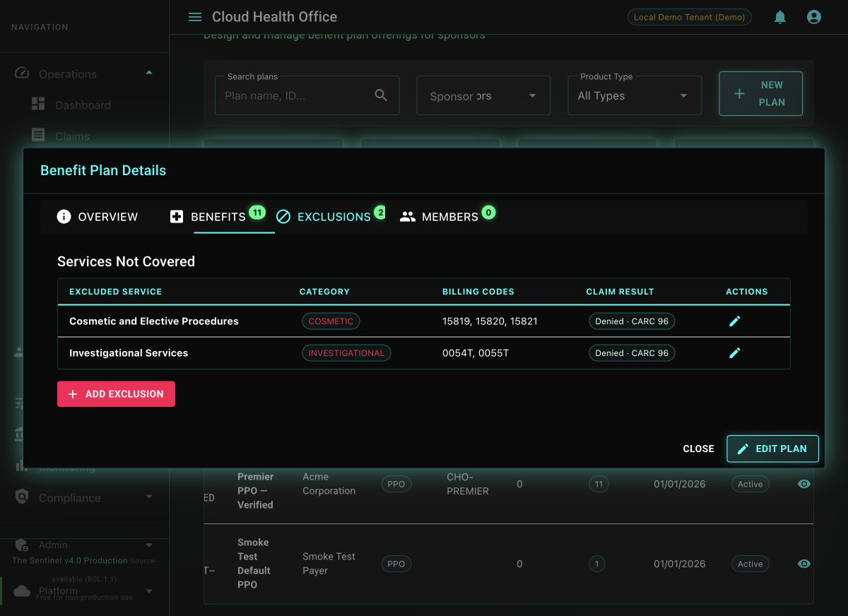Click the Billing Codes column header

coord(478,292)
